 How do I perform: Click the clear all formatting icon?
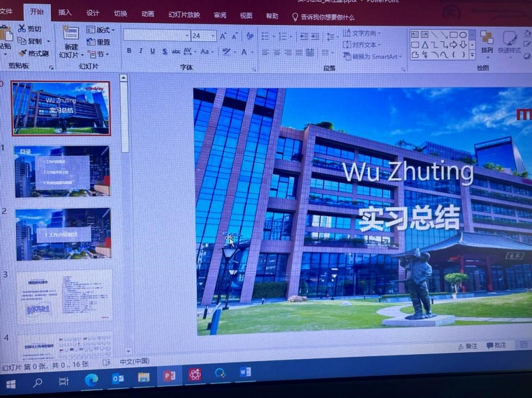(250, 36)
